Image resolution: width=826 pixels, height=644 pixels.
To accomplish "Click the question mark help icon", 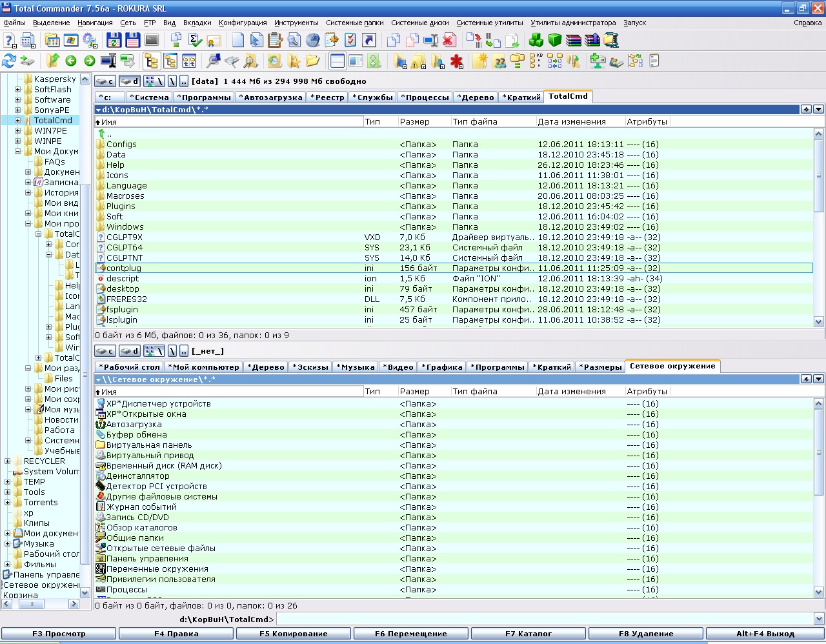I will click(x=10, y=40).
